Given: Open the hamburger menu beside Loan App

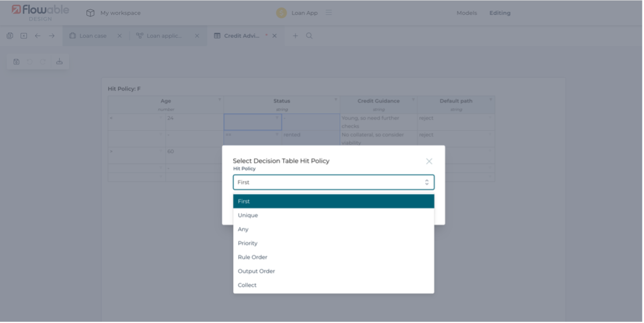Looking at the screenshot, I should (x=328, y=12).
